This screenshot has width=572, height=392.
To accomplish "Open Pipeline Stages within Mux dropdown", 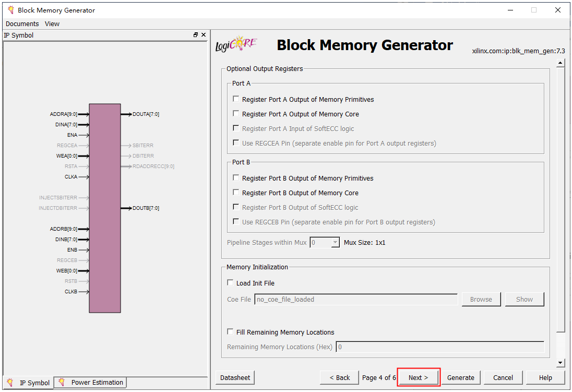I will [335, 243].
